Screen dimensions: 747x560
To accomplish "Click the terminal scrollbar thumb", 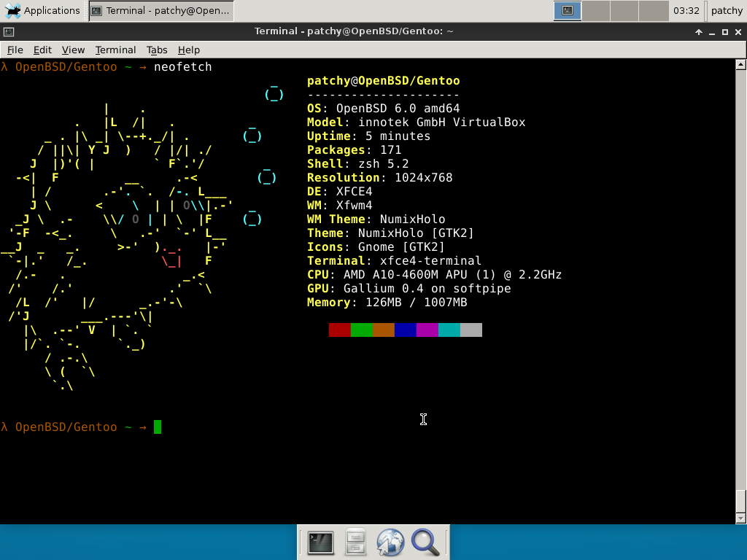I will click(740, 500).
